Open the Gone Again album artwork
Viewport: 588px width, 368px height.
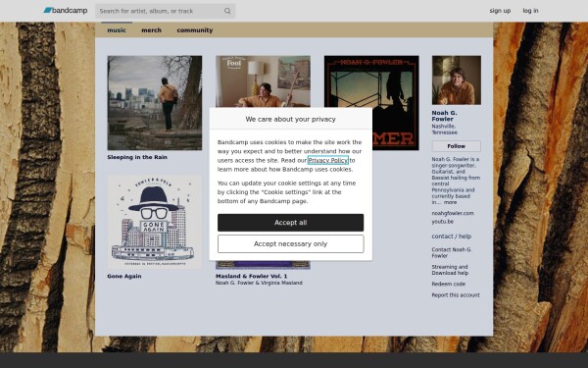click(155, 222)
